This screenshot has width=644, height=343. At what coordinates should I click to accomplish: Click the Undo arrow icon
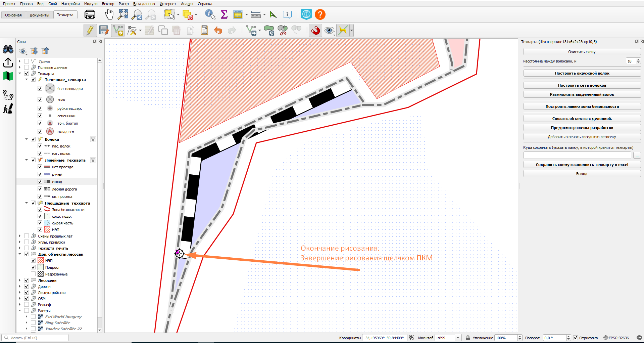(x=218, y=31)
